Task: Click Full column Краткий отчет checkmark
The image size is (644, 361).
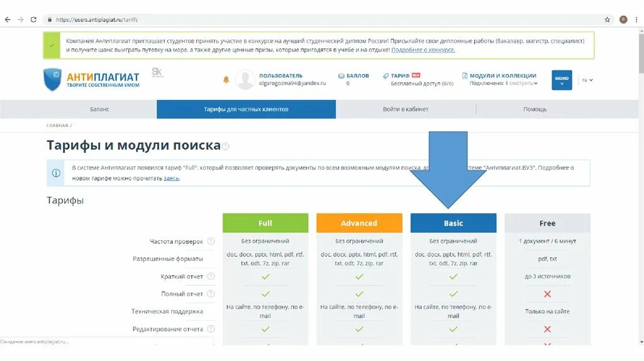Action: point(266,277)
